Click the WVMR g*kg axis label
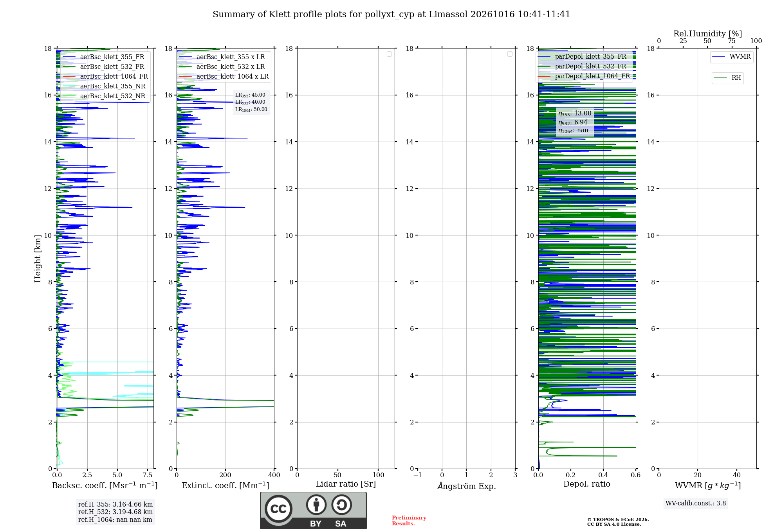This screenshot has width=783, height=532. (x=708, y=485)
